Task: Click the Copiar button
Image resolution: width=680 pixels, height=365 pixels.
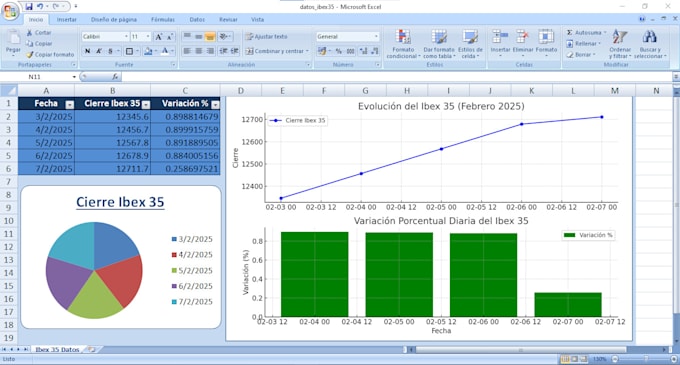Action: (x=39, y=44)
